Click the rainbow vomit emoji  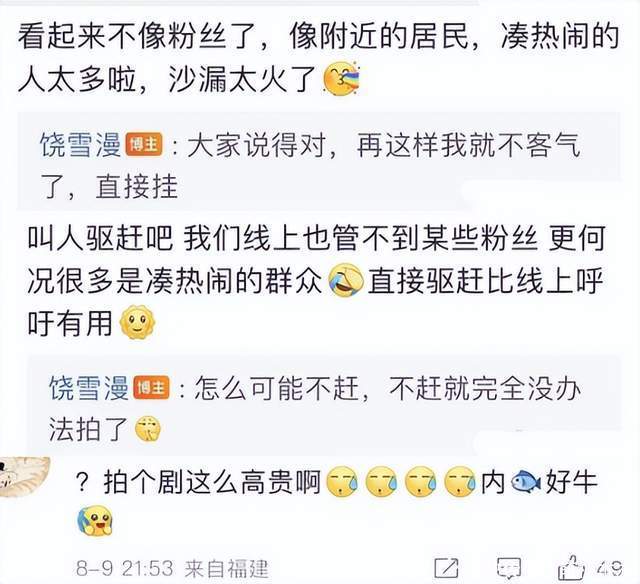click(x=341, y=79)
